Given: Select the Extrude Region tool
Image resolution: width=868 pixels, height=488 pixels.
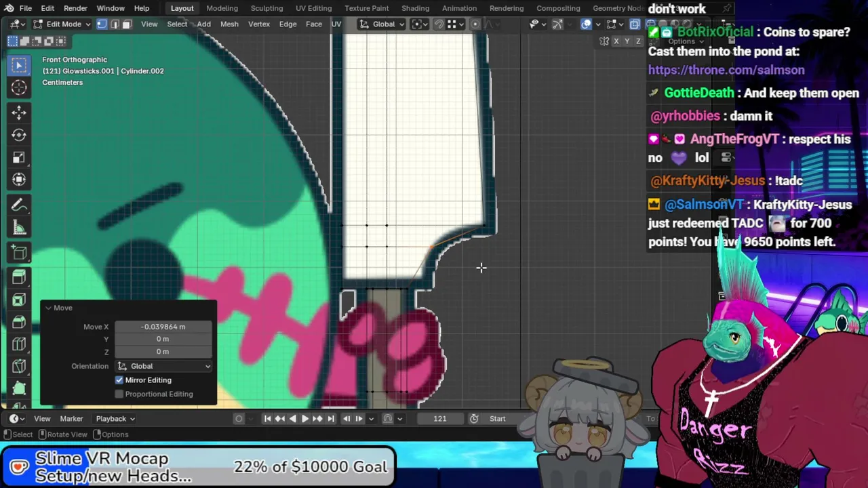Looking at the screenshot, I should pyautogui.click(x=19, y=277).
